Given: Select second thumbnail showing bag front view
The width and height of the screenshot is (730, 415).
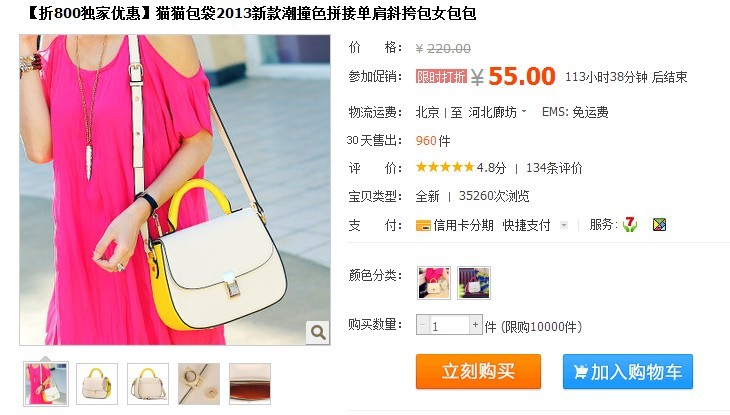Looking at the screenshot, I should (x=97, y=384).
